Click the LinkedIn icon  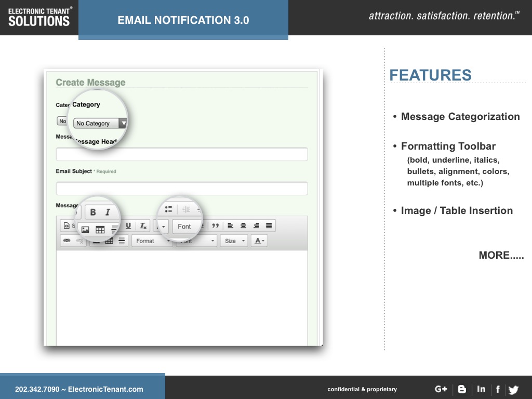[481, 389]
